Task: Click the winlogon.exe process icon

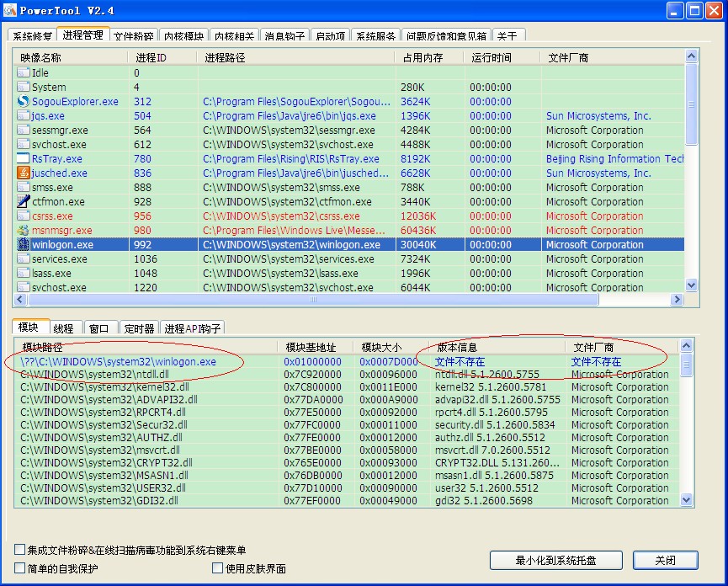Action: pyautogui.click(x=24, y=244)
